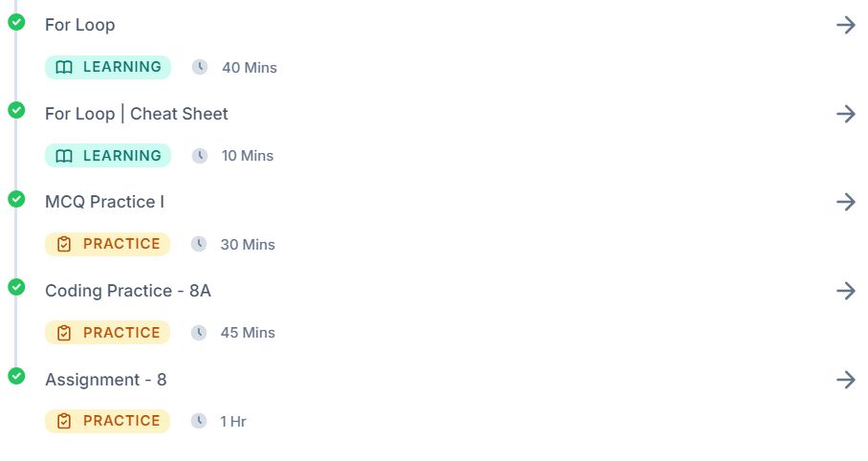This screenshot has width=868, height=461.
Task: Click arrow next to For Loop | Cheat Sheet
Action: coord(846,114)
